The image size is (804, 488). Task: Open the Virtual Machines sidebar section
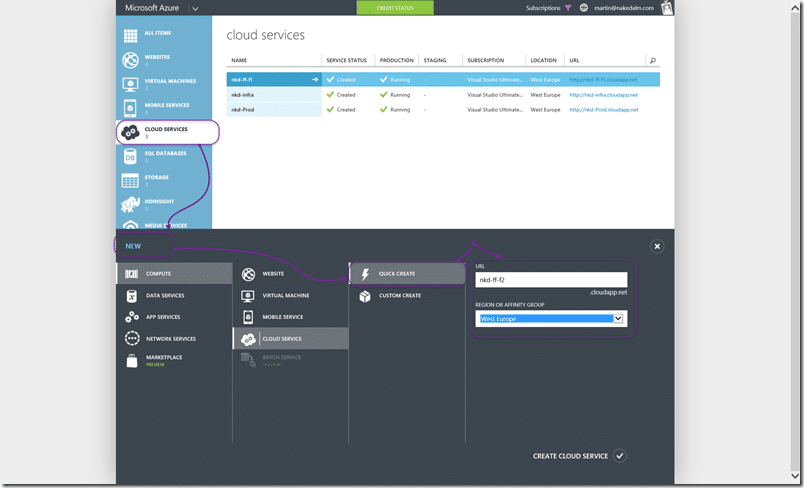(x=164, y=84)
